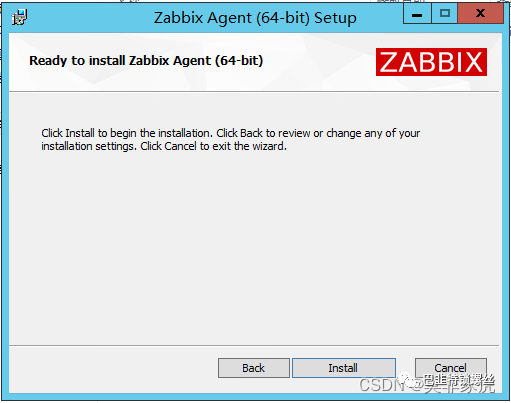511x403 pixels.
Task: Click the separator line above the buttons
Action: 254,345
